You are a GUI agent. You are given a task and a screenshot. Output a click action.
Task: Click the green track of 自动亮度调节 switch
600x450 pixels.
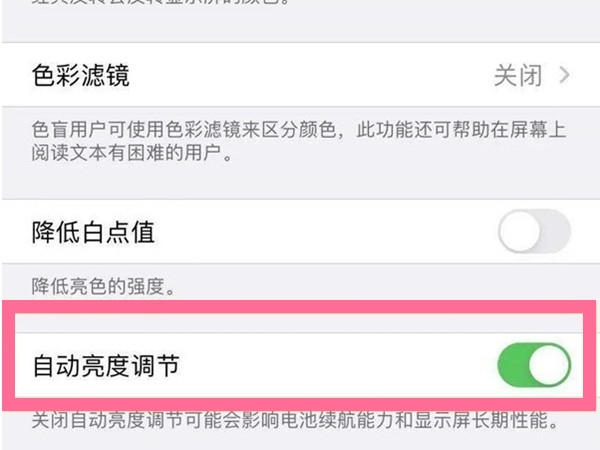tap(513, 367)
